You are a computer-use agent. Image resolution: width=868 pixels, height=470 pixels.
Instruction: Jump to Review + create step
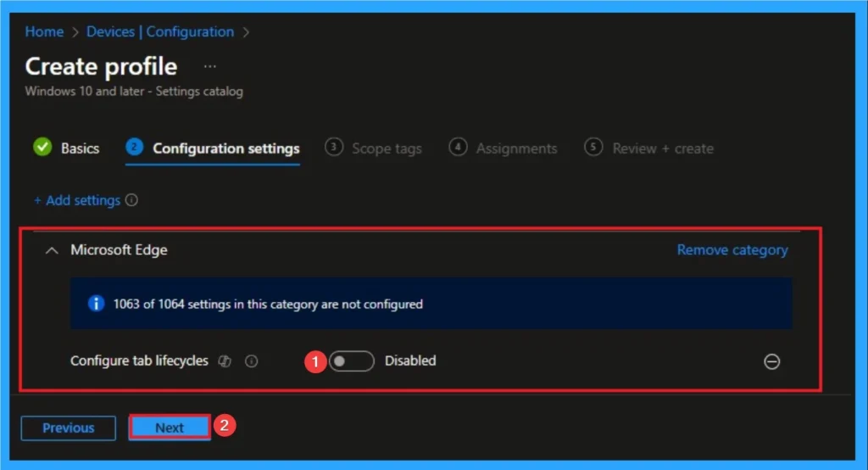coord(663,148)
